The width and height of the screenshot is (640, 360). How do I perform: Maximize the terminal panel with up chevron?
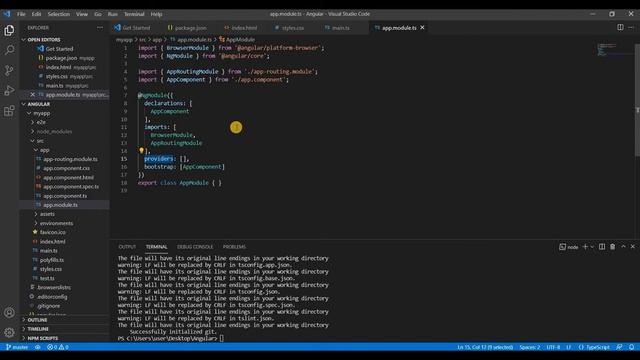(623, 247)
